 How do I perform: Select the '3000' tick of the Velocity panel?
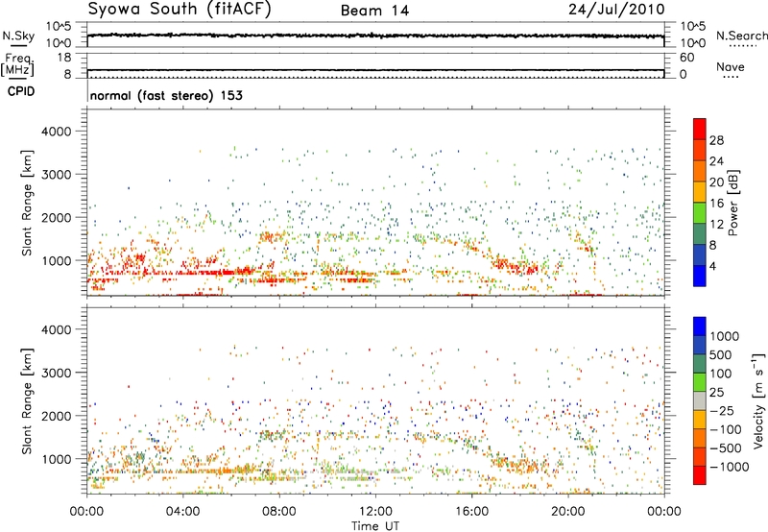coord(56,373)
